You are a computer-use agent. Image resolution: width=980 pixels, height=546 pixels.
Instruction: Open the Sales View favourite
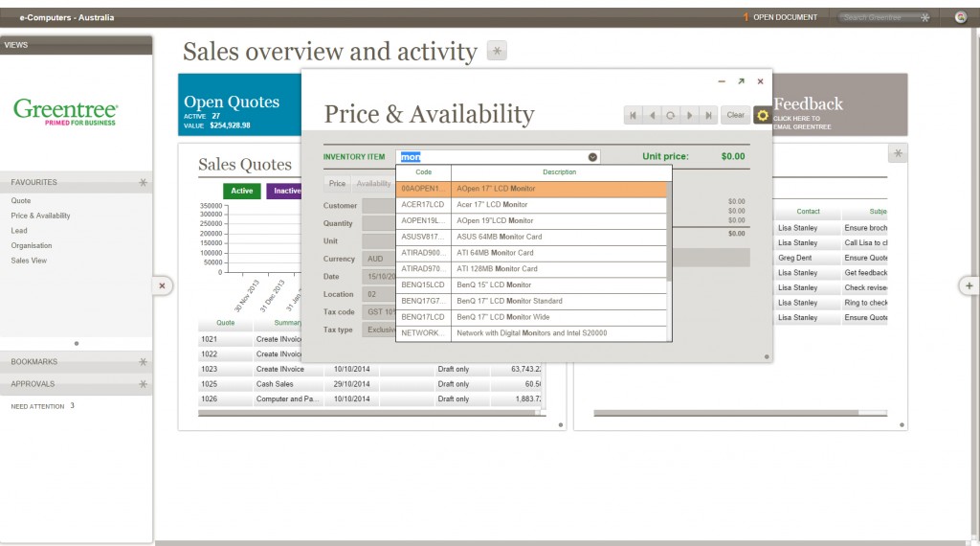pyautogui.click(x=29, y=261)
